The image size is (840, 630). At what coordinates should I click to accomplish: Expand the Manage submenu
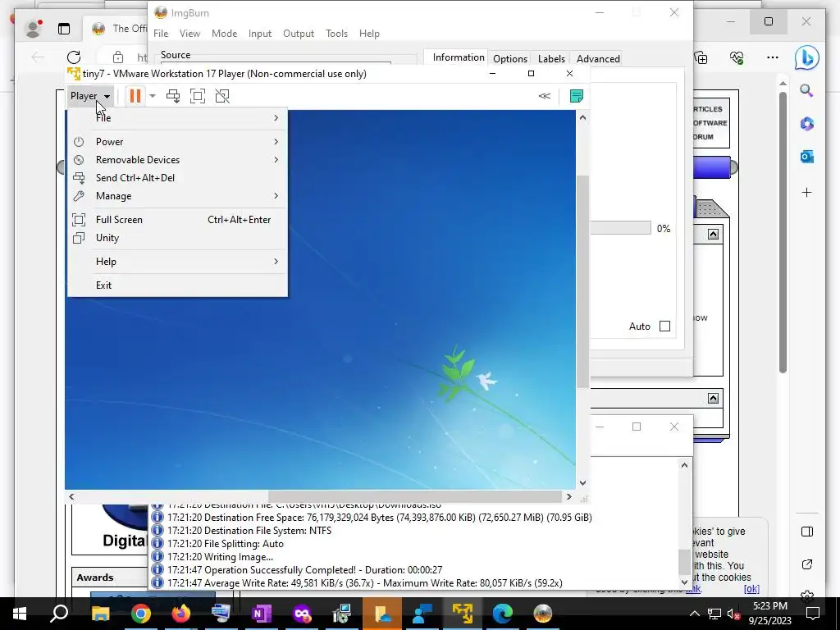coord(177,196)
